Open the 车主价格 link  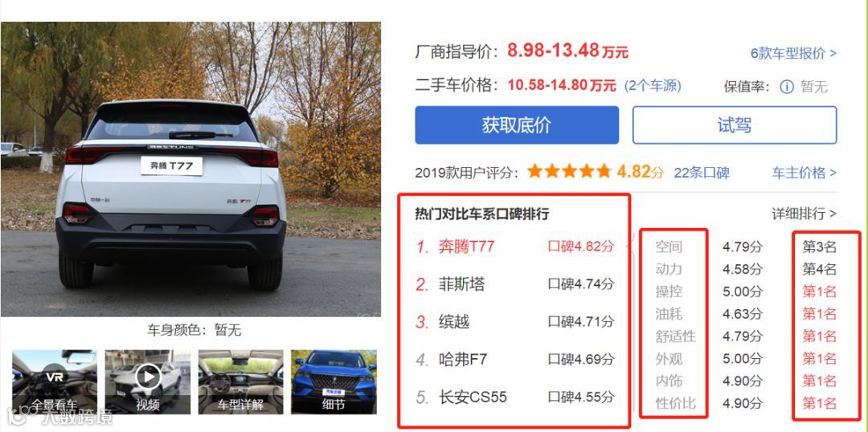click(804, 173)
